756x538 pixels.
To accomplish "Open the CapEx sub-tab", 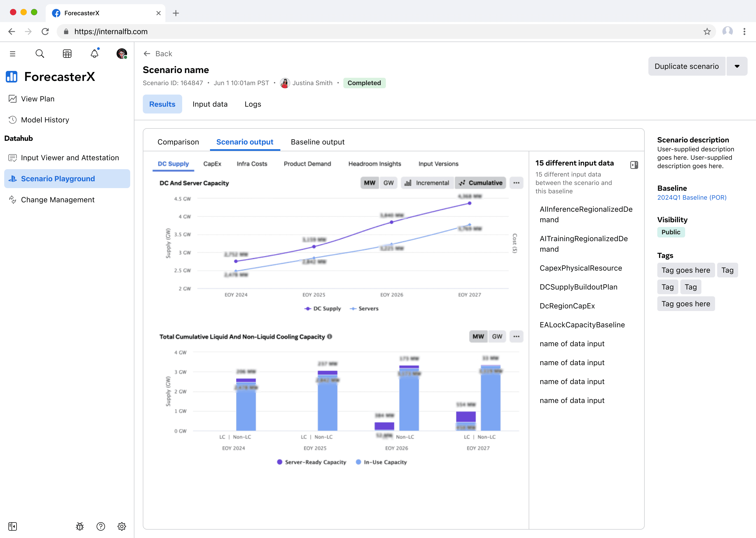I will click(x=212, y=164).
